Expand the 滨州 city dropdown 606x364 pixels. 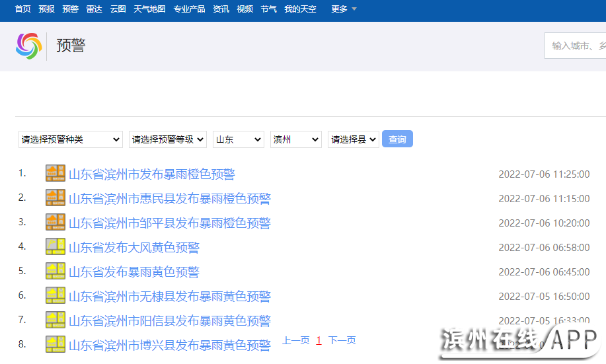[x=295, y=139]
